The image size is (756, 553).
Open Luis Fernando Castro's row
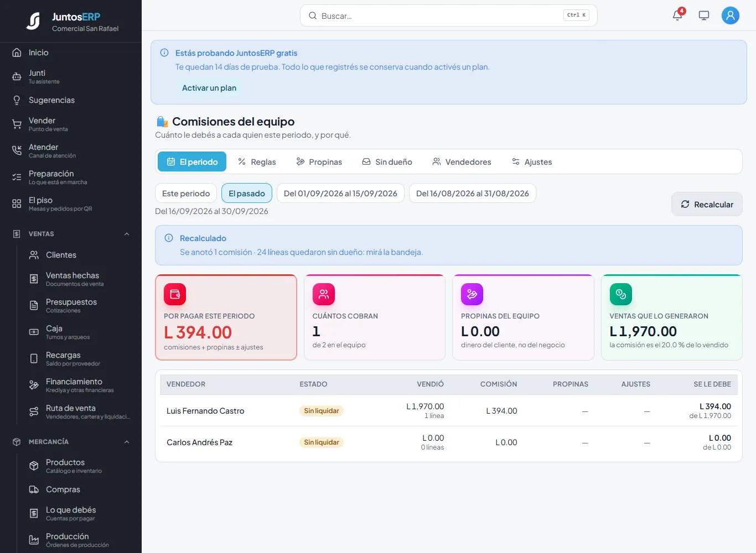click(449, 410)
